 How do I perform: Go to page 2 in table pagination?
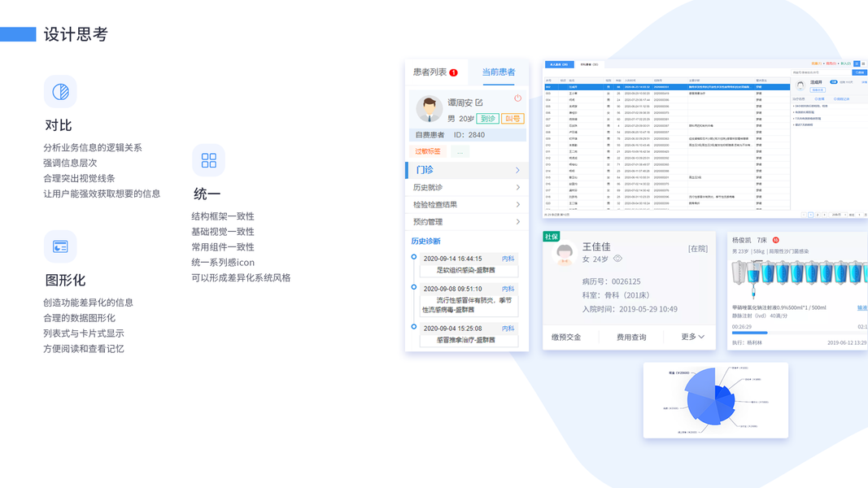click(818, 215)
